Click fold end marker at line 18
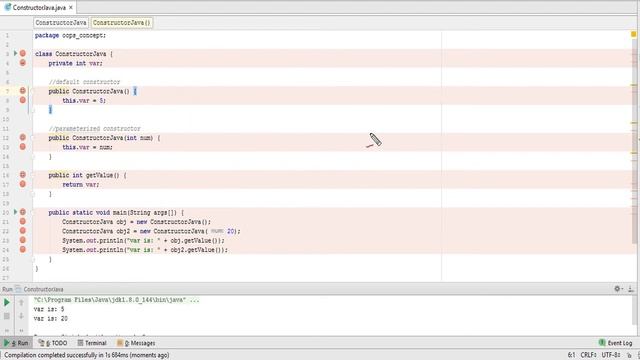Image resolution: width=640 pixels, height=360 pixels. (33, 194)
